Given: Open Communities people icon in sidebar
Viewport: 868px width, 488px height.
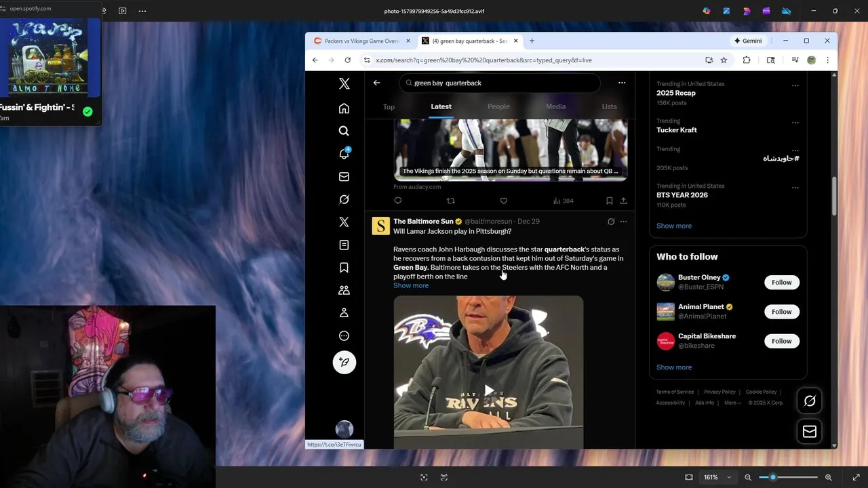Looking at the screenshot, I should (x=344, y=290).
